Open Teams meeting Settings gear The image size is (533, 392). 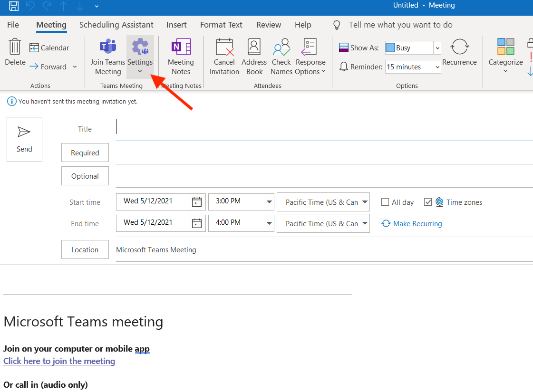(x=140, y=57)
